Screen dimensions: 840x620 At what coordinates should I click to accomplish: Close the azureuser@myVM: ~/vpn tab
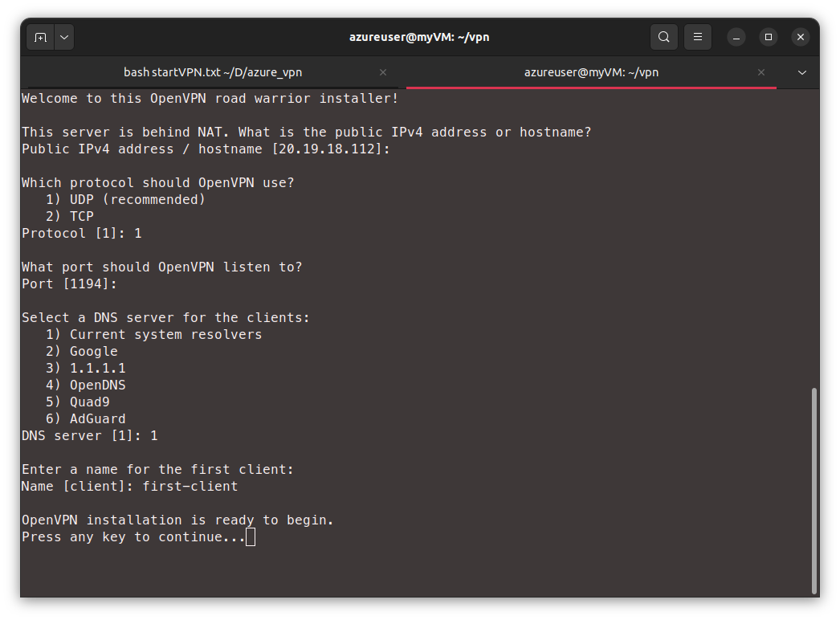pos(761,72)
